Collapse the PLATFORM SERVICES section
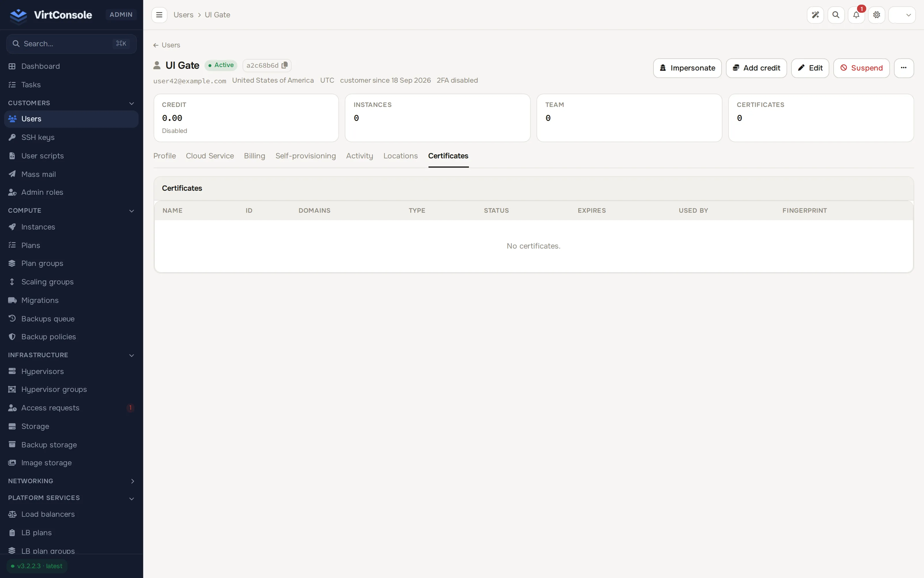 (x=71, y=498)
